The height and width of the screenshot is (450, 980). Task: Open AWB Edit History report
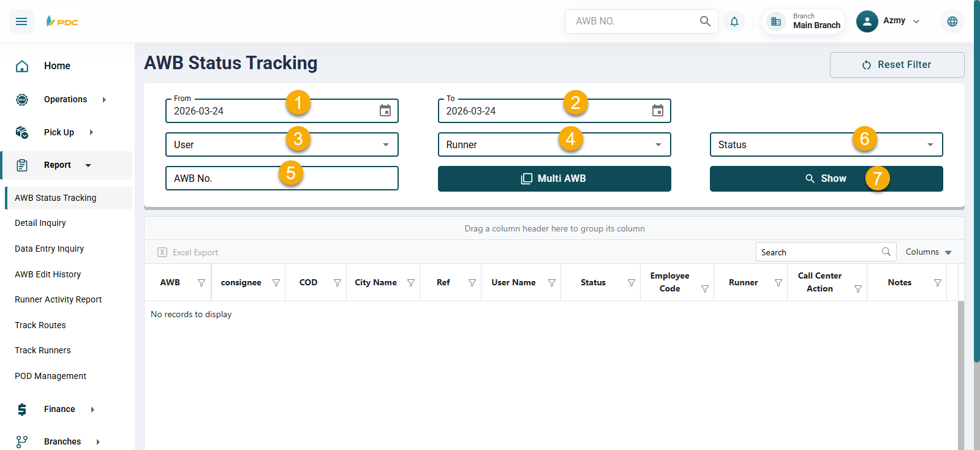tap(48, 274)
